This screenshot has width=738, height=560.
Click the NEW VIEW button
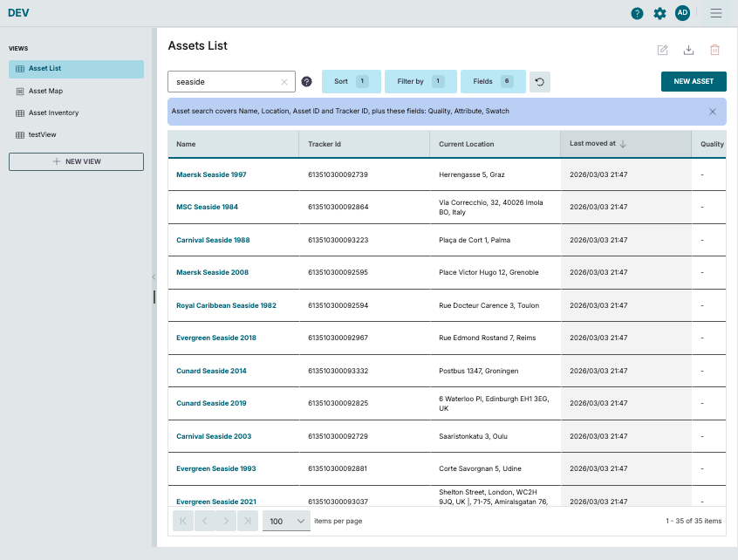76,161
